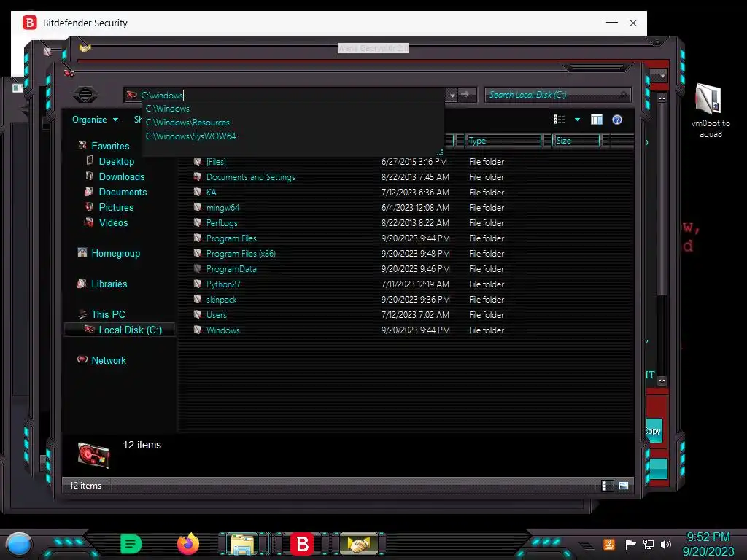Open the green notes app on taskbar
Viewport: 747px width, 560px height.
(131, 544)
